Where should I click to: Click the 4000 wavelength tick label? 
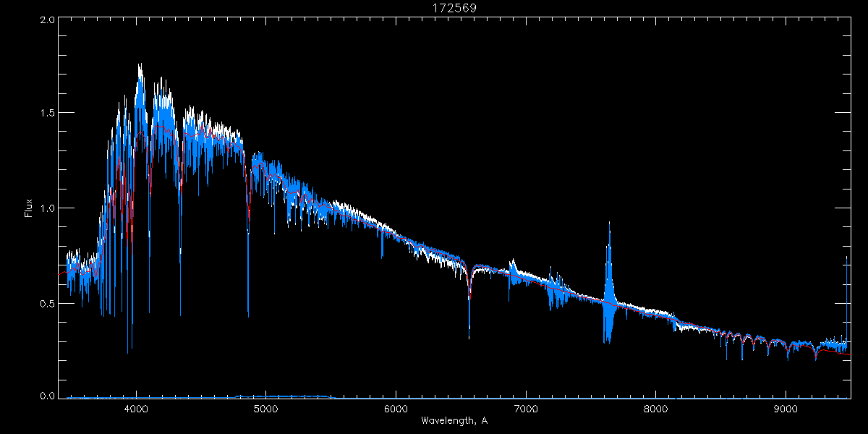point(135,409)
